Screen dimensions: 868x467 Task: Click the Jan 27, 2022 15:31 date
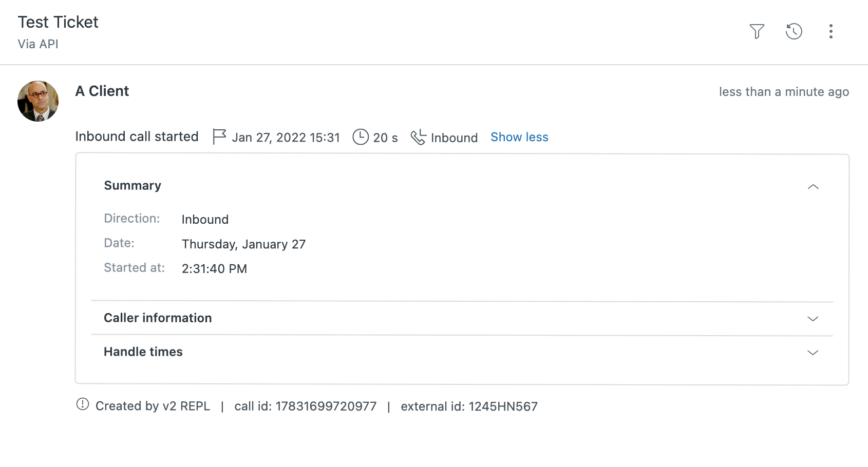tap(286, 138)
